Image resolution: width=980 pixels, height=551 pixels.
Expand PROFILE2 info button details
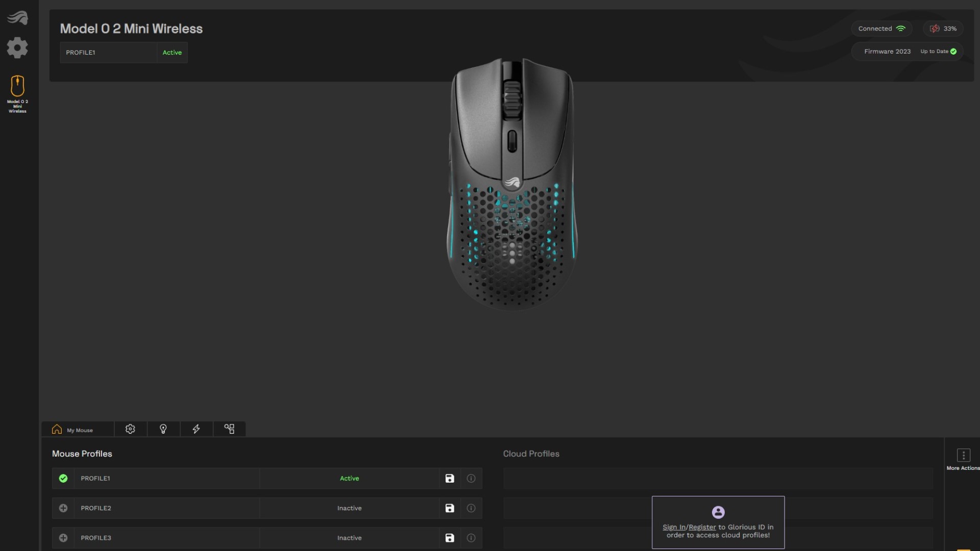471,508
